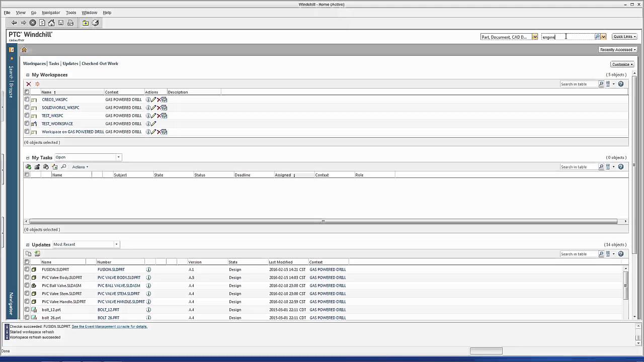Open the Recently Accessed dropdown

618,50
